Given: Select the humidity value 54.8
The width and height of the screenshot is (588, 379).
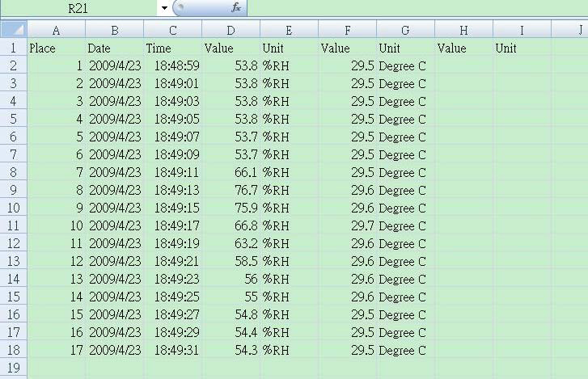Looking at the screenshot, I should (231, 314).
